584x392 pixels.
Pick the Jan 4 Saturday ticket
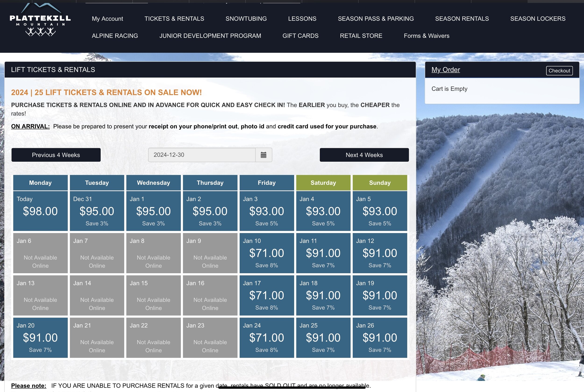pos(323,211)
